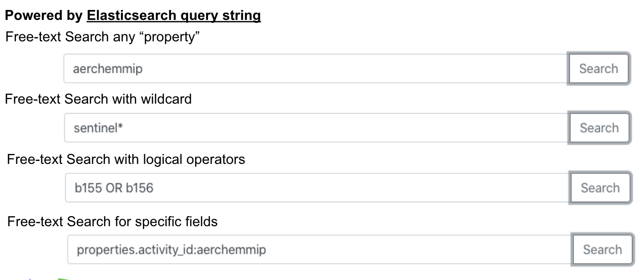This screenshot has height=280, width=644.
Task: Place cursor in the wildcard search box
Action: point(317,128)
